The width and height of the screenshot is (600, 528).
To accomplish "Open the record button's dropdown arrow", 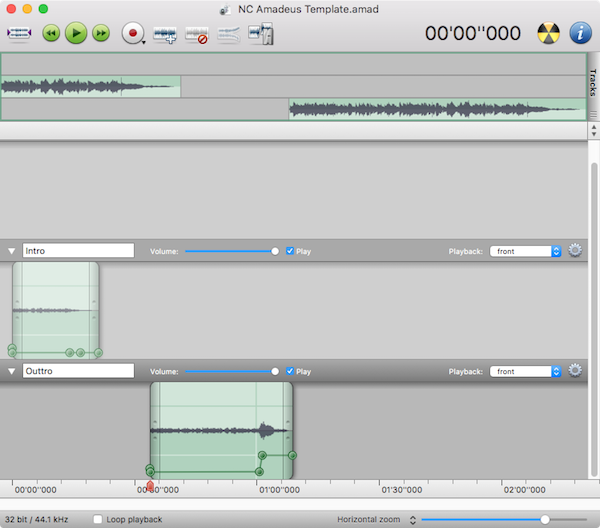I will [x=144, y=42].
